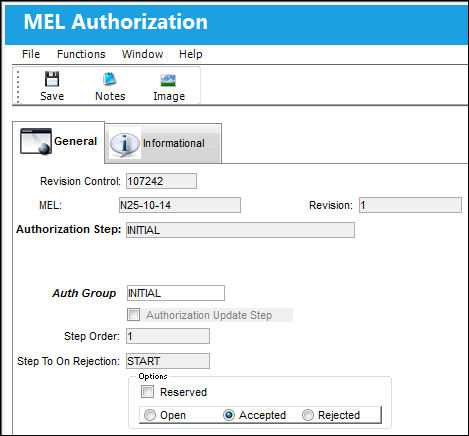Viewport: 469px width, 436px height.
Task: Click the Revision Control label
Action: pos(80,181)
